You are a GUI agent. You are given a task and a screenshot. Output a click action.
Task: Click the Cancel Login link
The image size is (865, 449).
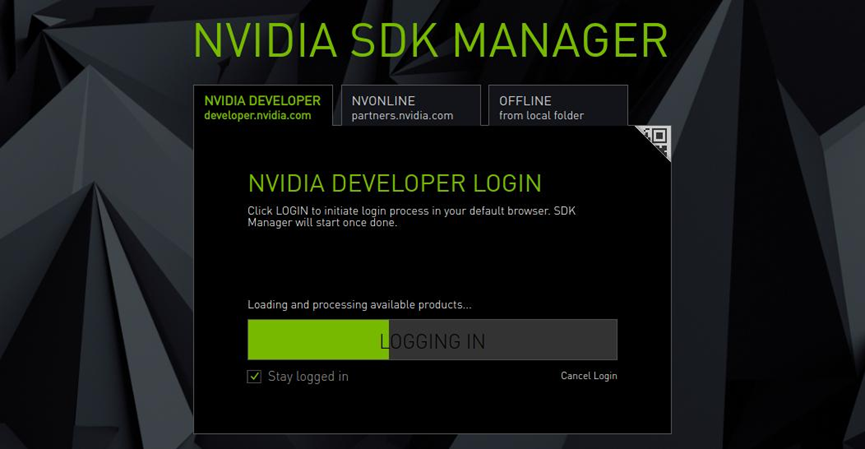point(589,376)
